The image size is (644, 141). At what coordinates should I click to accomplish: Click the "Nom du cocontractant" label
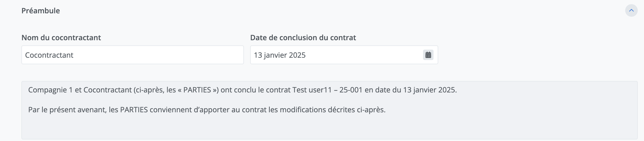(61, 38)
